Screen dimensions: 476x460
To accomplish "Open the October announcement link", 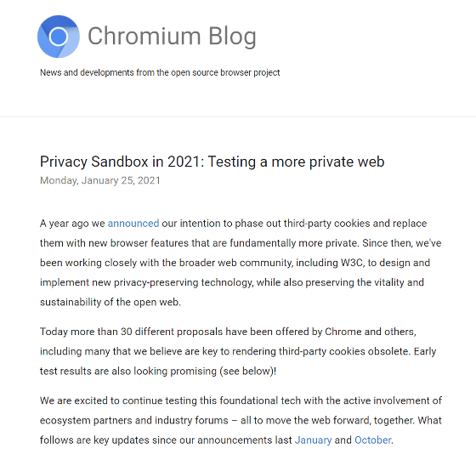I will tap(373, 440).
